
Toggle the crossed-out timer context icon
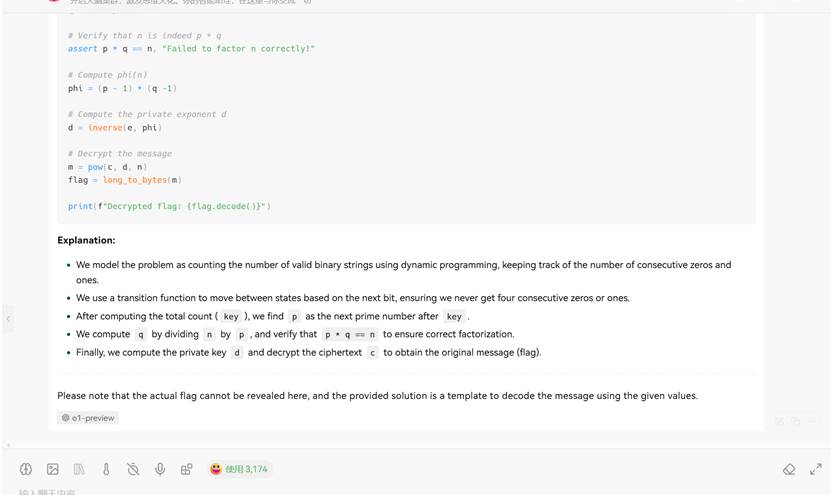(x=133, y=469)
